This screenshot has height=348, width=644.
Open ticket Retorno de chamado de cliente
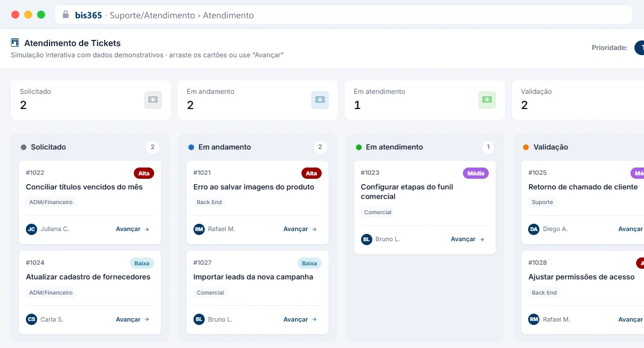[583, 187]
